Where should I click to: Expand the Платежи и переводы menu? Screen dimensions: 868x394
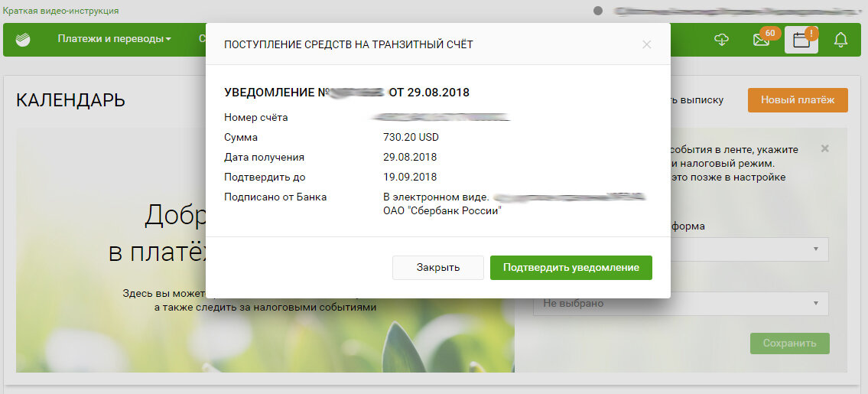[114, 39]
